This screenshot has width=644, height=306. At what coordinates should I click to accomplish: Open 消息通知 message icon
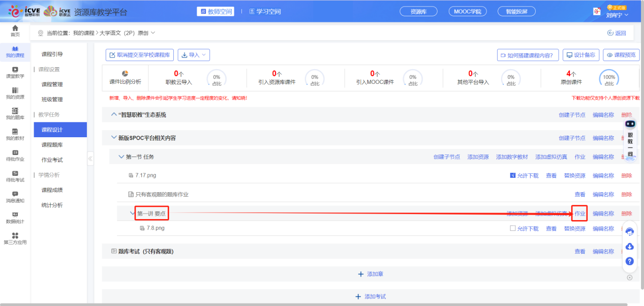(x=15, y=197)
